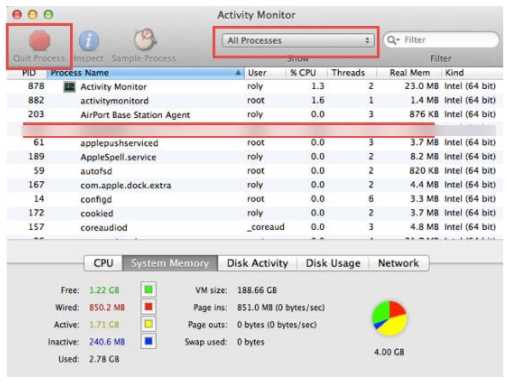Click the Free 1.22 GB value
This screenshot has height=381, width=509.
pos(104,290)
